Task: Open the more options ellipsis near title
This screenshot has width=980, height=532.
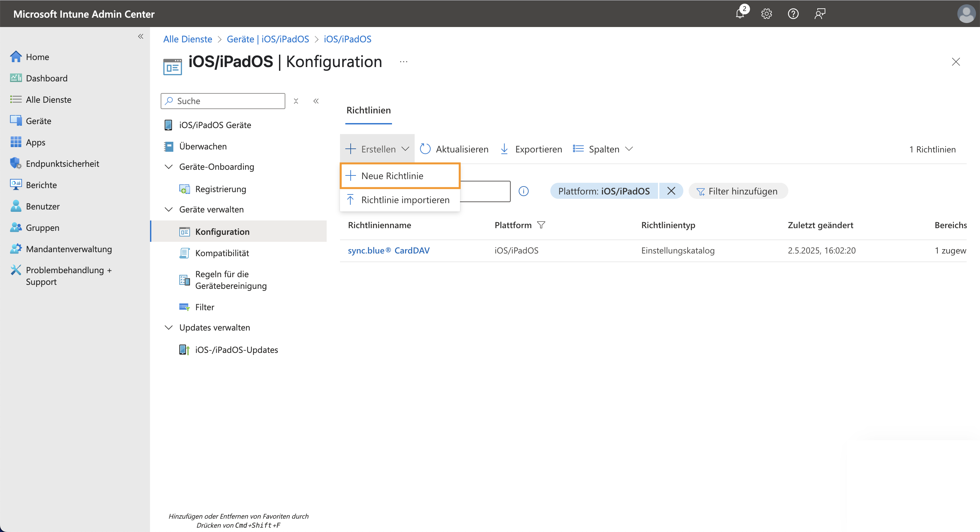Action: [404, 62]
